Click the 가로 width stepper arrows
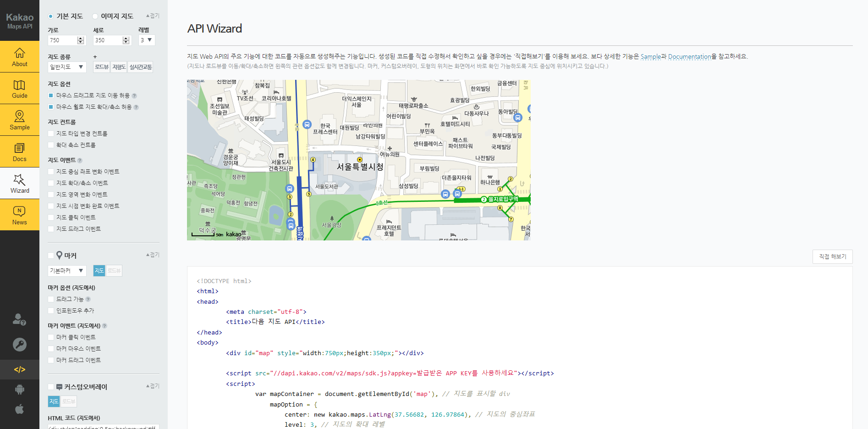This screenshot has width=868, height=429. pyautogui.click(x=81, y=40)
